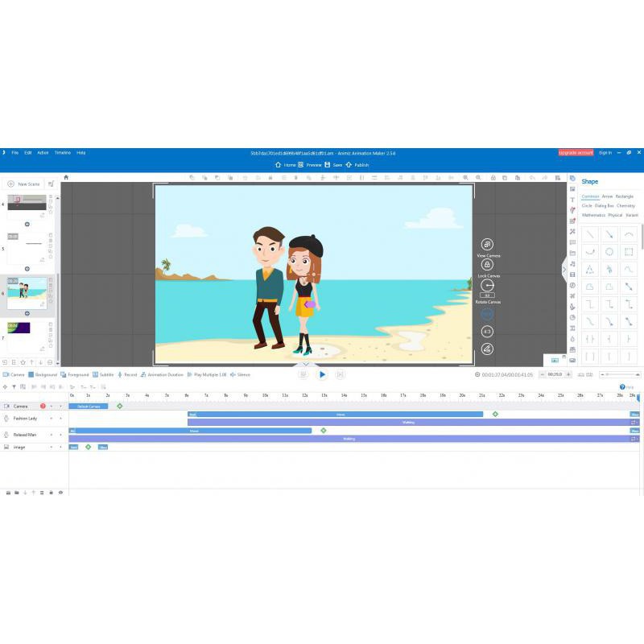This screenshot has height=644, width=644.
Task: Open the text tool in the side strip
Action: [x=572, y=200]
